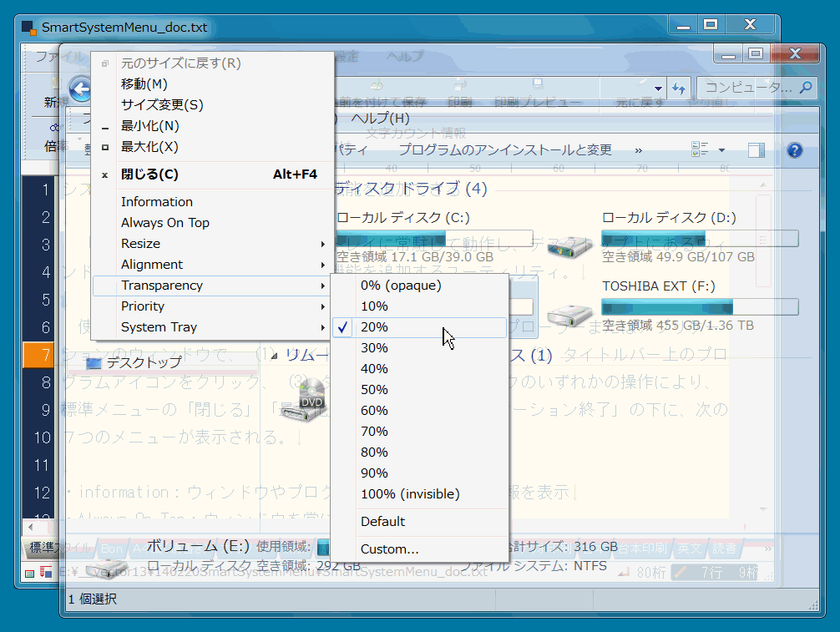Click the Explorer back arrow button

[81, 88]
